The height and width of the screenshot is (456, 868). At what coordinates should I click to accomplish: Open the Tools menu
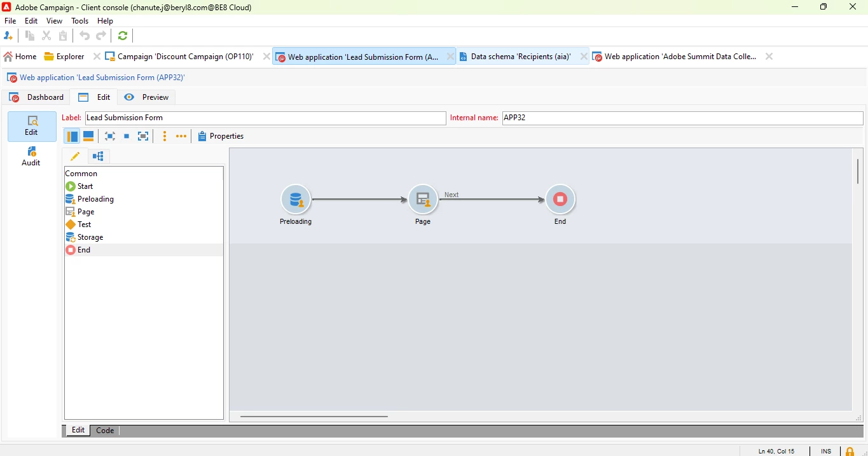pyautogui.click(x=80, y=21)
